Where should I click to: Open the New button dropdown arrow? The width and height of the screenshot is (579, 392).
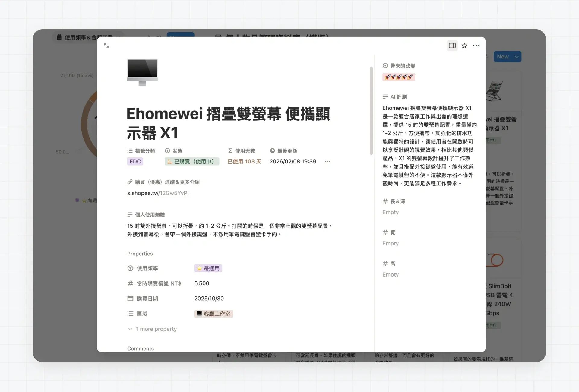point(517,57)
